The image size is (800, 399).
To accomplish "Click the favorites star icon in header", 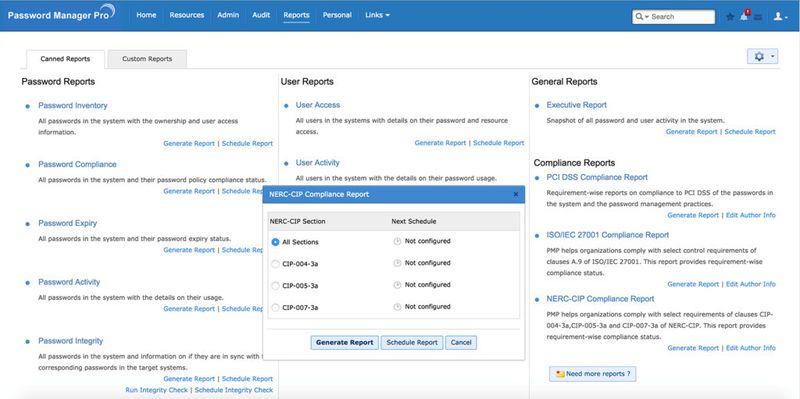I will (x=730, y=17).
